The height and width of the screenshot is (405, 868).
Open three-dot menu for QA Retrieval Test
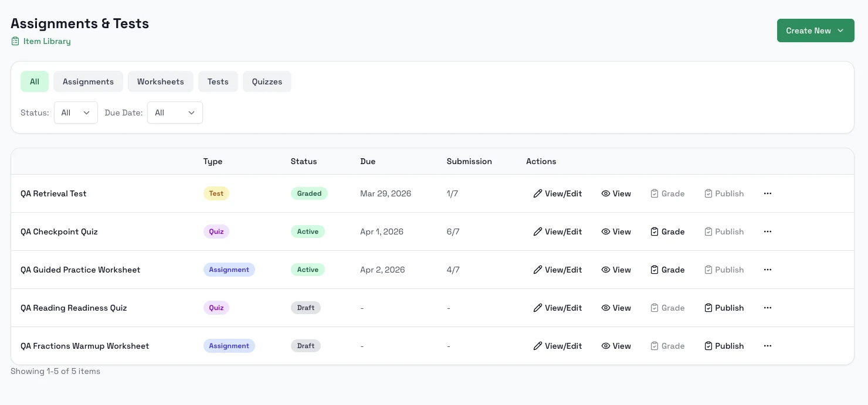pyautogui.click(x=768, y=193)
